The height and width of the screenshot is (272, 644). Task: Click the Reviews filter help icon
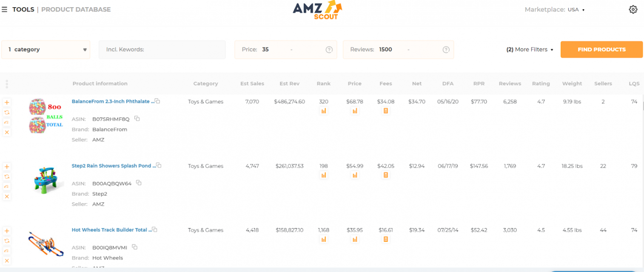[446, 50]
